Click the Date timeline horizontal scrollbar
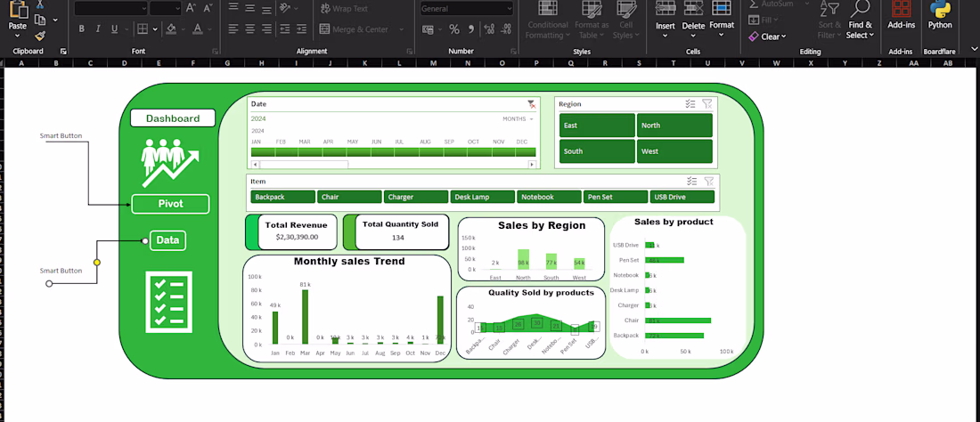Screen dimensions: 980x422 (x=392, y=164)
